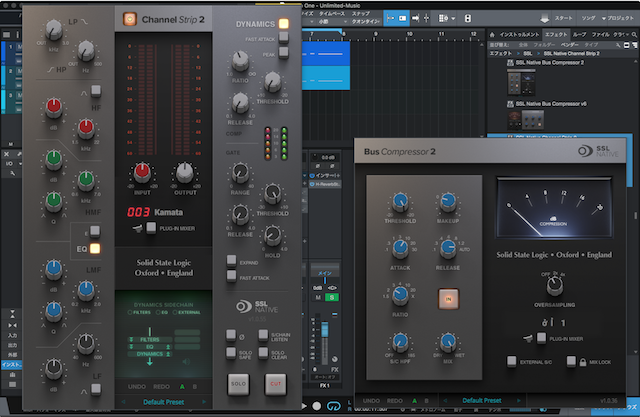Select the EQ sidechain radio button
Image resolution: width=640 pixels, height=417 pixels.
(158, 313)
